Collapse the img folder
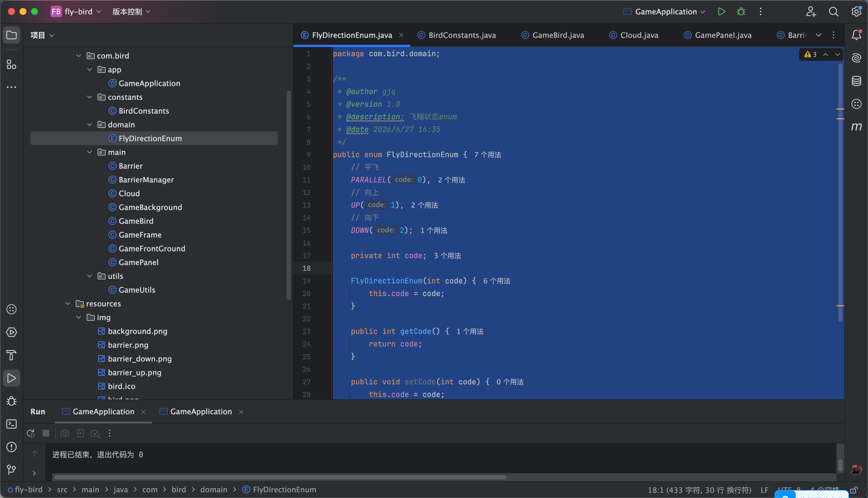Image resolution: width=868 pixels, height=498 pixels. click(79, 317)
